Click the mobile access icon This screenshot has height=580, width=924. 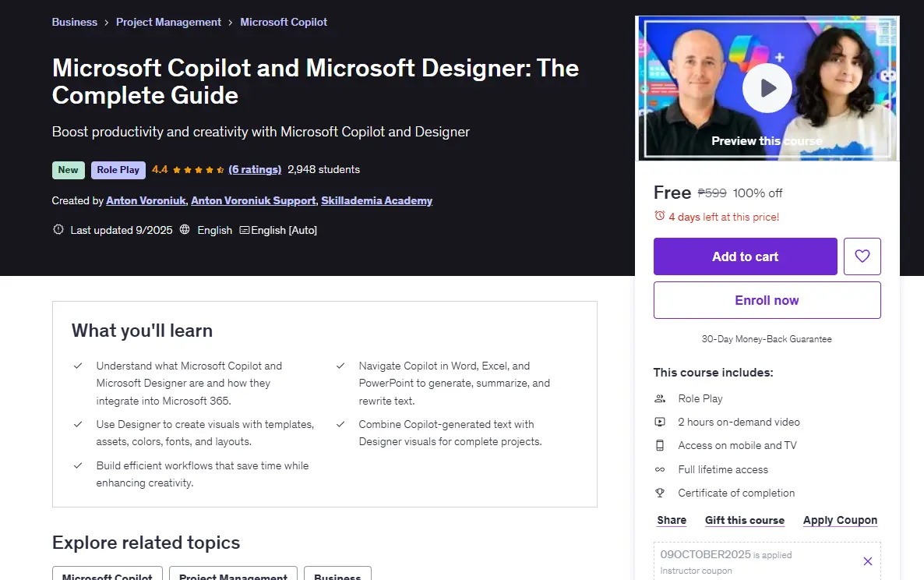click(660, 446)
